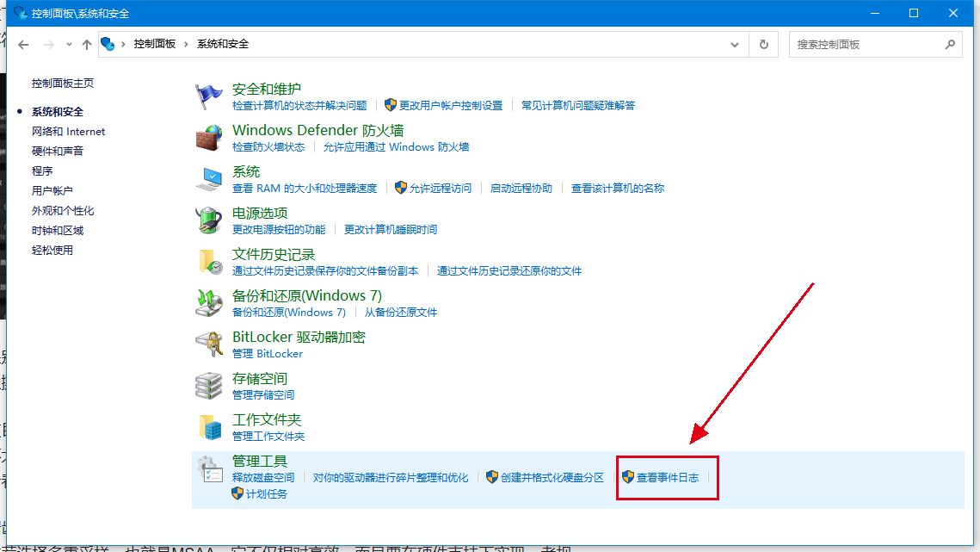Image resolution: width=980 pixels, height=552 pixels.
Task: Click 对你的驱动器进行碎片整理和优化 link
Action: point(391,478)
